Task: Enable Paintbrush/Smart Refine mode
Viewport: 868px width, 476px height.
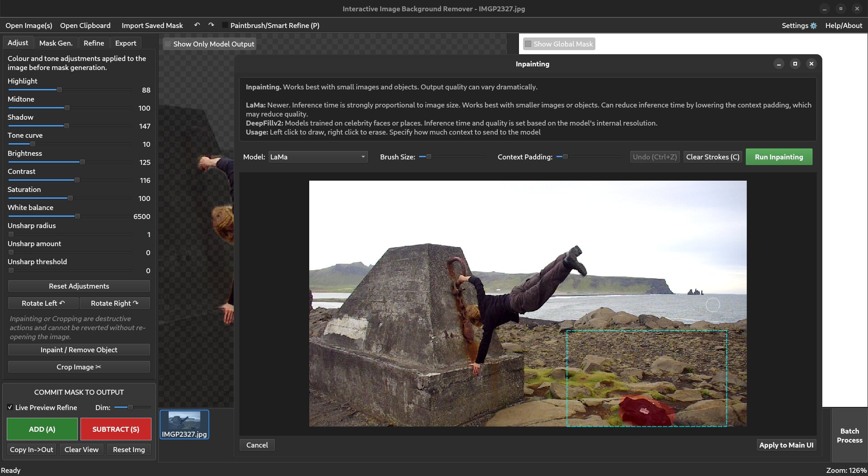Action: (225, 25)
